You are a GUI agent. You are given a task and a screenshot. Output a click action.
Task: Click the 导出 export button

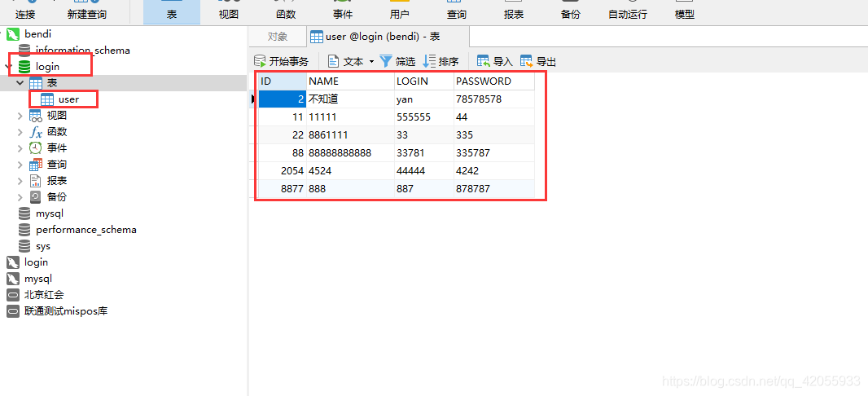pos(538,61)
